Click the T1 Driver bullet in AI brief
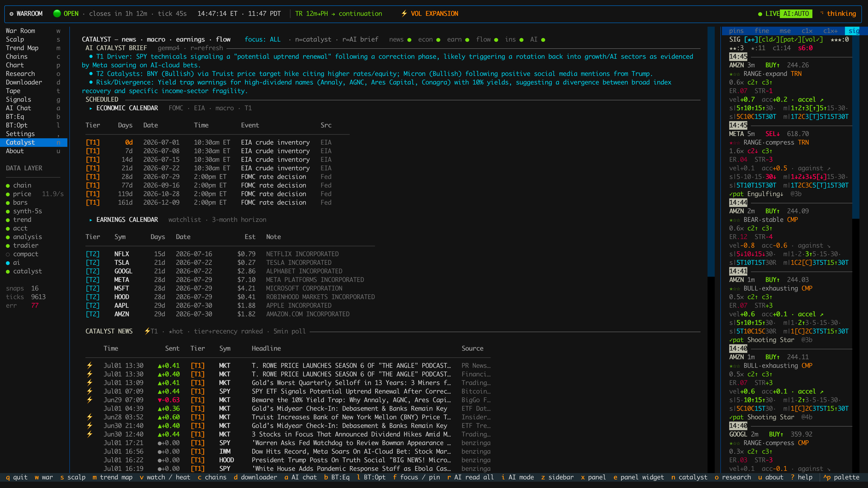Screen dimensions: 868x488 [x=91, y=56]
